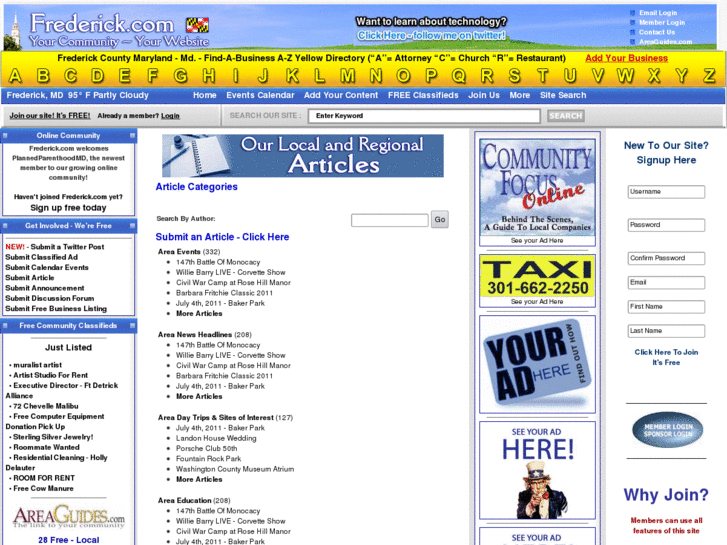The image size is (727, 545).
Task: Click the Email signup field
Action: [666, 282]
